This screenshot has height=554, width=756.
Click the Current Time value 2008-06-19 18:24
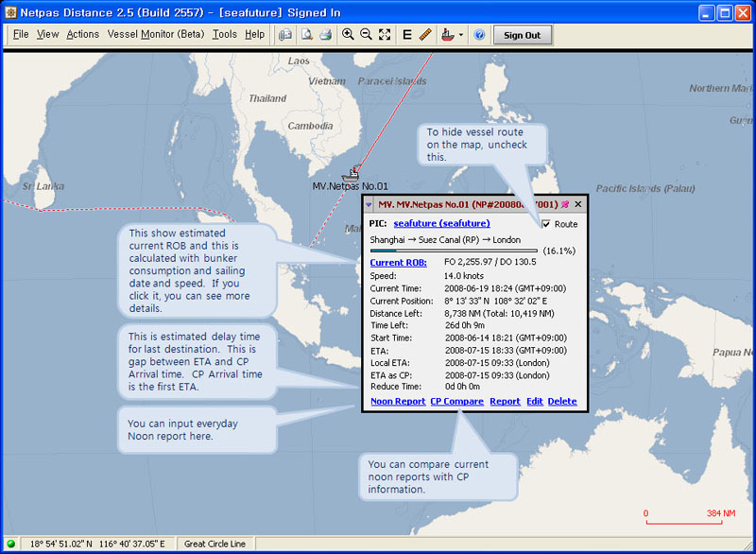point(506,288)
